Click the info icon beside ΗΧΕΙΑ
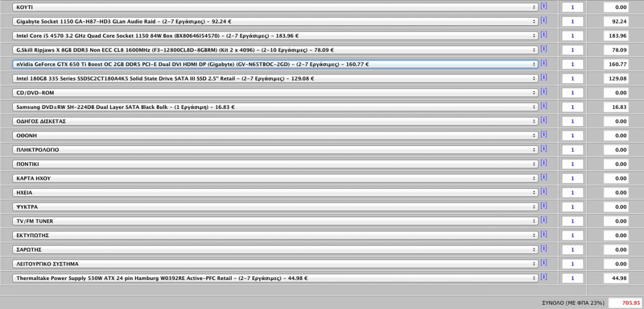Screen dimensions: 644x309 [544, 192]
